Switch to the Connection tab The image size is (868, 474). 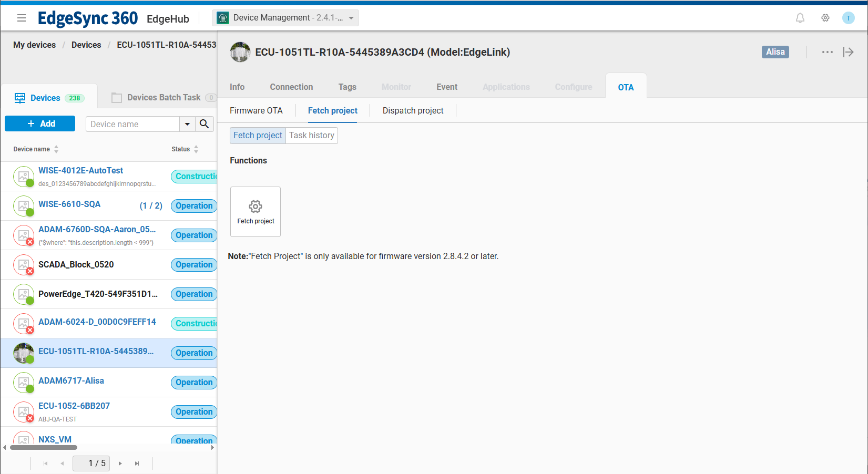pyautogui.click(x=291, y=87)
